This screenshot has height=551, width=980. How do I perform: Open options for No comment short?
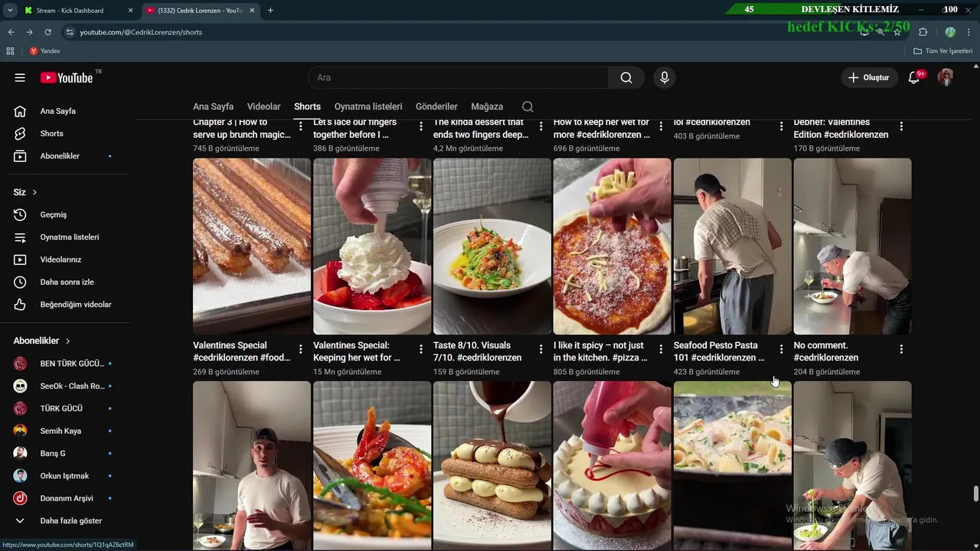tap(901, 349)
